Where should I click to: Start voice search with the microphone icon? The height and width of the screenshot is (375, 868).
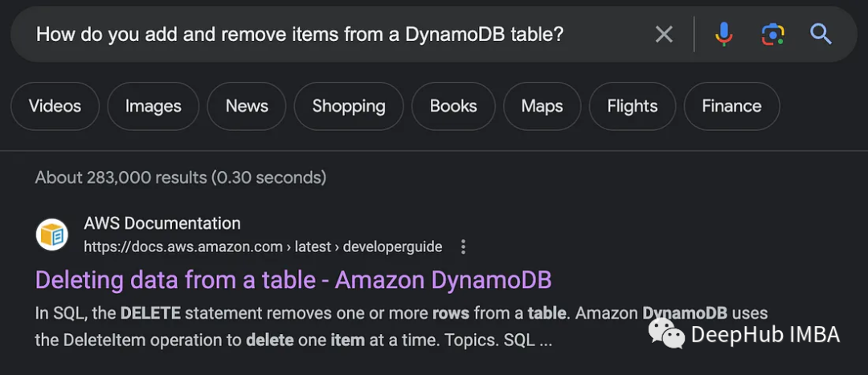click(x=723, y=35)
